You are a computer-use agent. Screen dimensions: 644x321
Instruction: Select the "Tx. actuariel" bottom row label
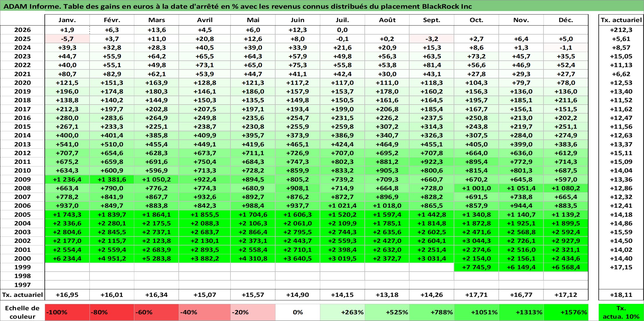tap(22, 295)
